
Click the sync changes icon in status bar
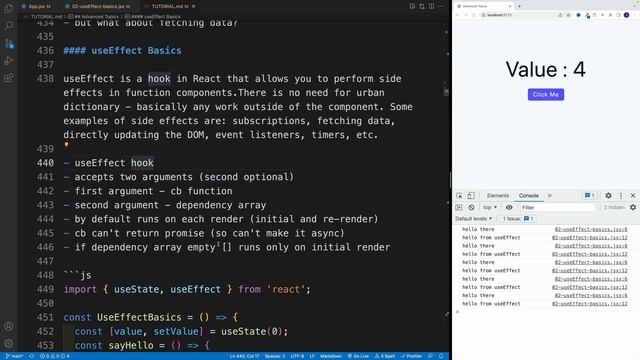coord(31,356)
